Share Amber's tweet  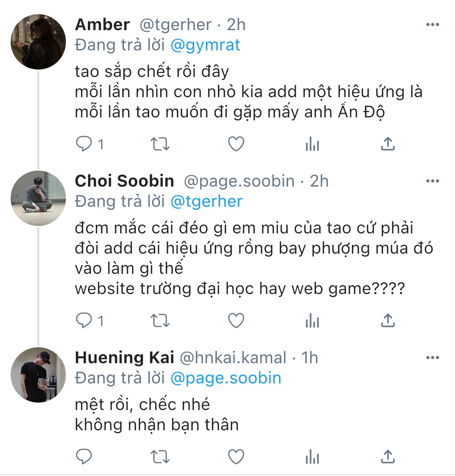tap(388, 144)
